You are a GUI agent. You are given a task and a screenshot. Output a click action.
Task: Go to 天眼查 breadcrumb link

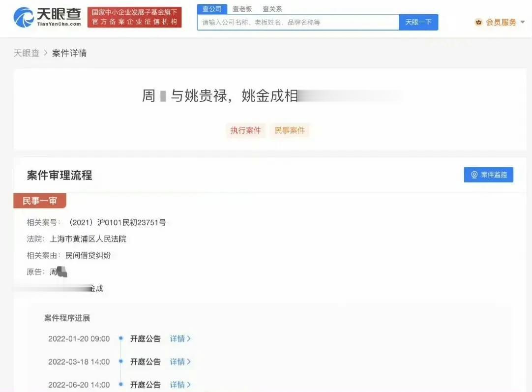pos(27,53)
